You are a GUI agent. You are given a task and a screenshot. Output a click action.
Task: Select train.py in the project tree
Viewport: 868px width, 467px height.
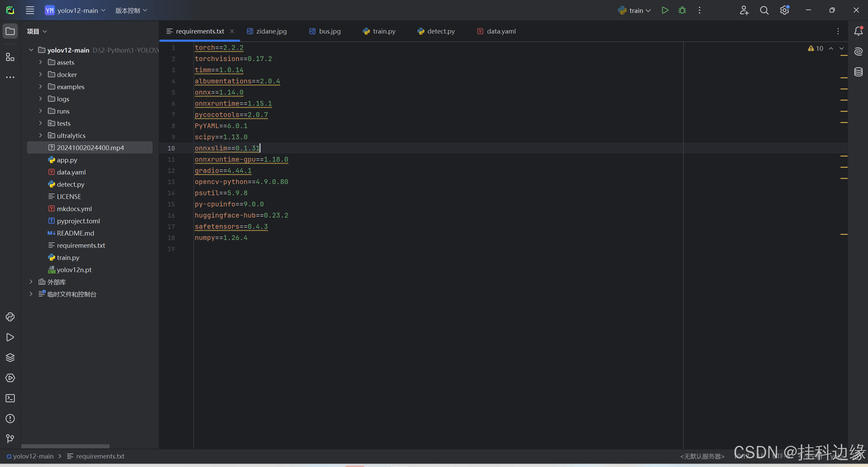point(68,258)
